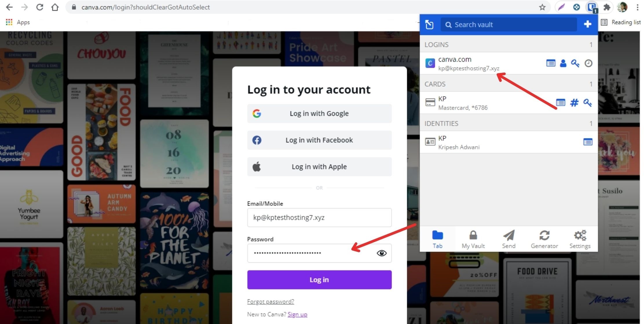This screenshot has width=644, height=324.
Task: View canva.com login item details icon
Action: pyautogui.click(x=550, y=63)
